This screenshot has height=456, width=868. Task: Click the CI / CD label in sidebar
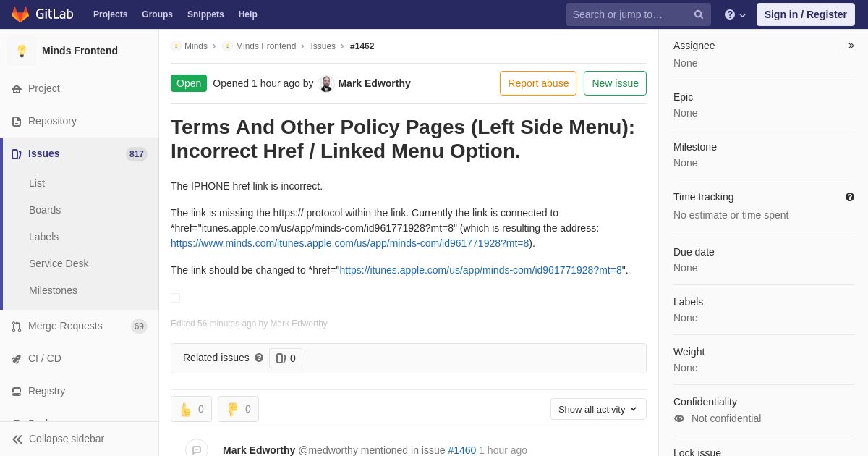pos(45,358)
